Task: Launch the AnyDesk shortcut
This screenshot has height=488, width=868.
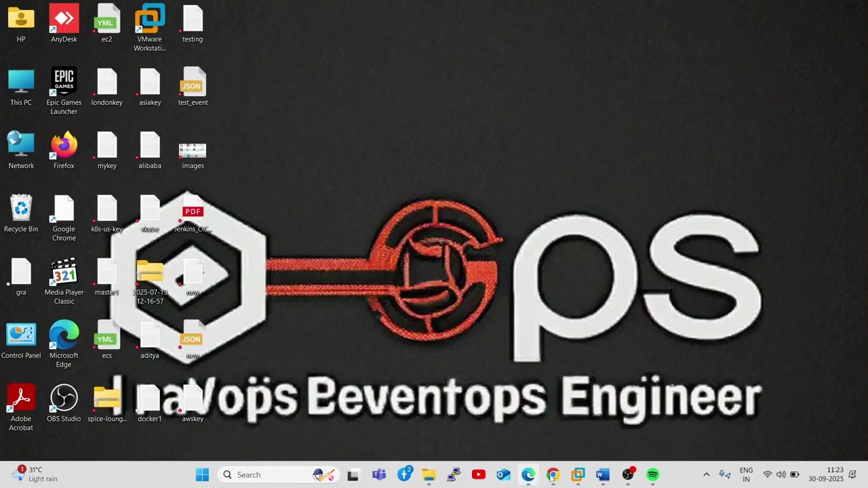Action: click(64, 24)
